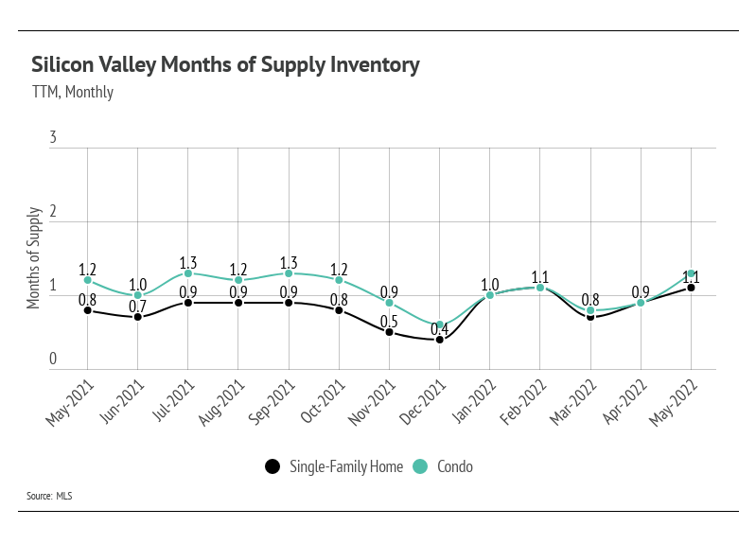The height and width of the screenshot is (544, 756).
Task: Select the Single-Family 0.4 point for Dec-2021
Action: (440, 340)
